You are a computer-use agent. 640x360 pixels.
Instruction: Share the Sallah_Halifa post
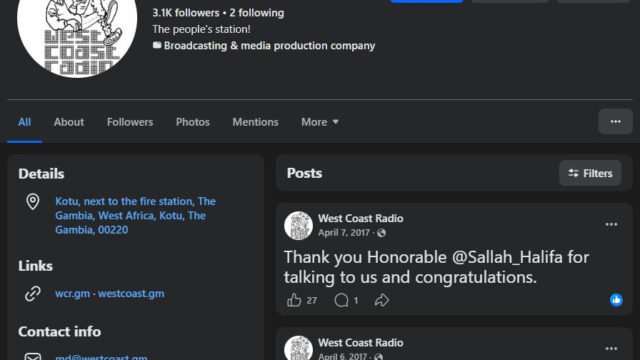point(382,300)
